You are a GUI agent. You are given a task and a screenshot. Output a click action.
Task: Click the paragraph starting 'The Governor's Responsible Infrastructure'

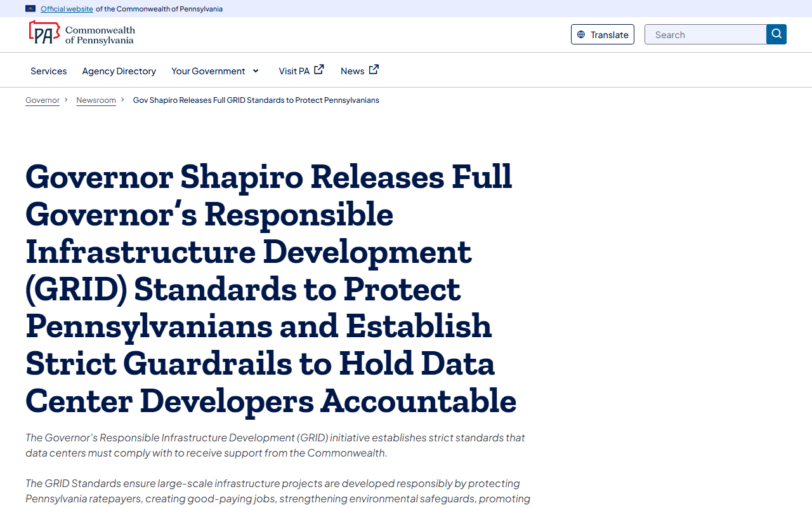275,445
